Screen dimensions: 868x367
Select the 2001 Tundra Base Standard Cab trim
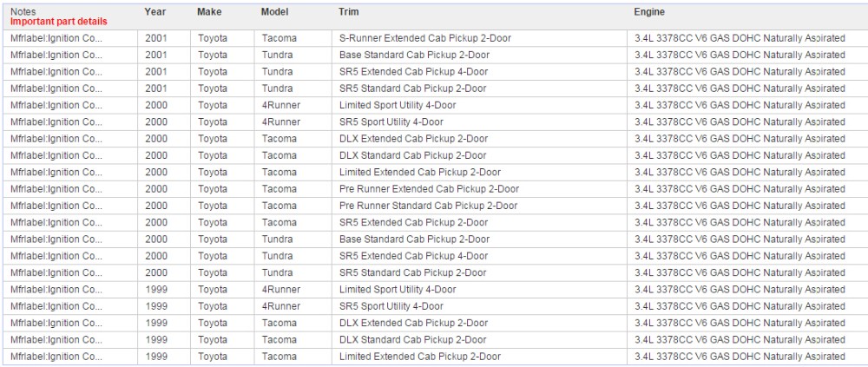coord(413,55)
